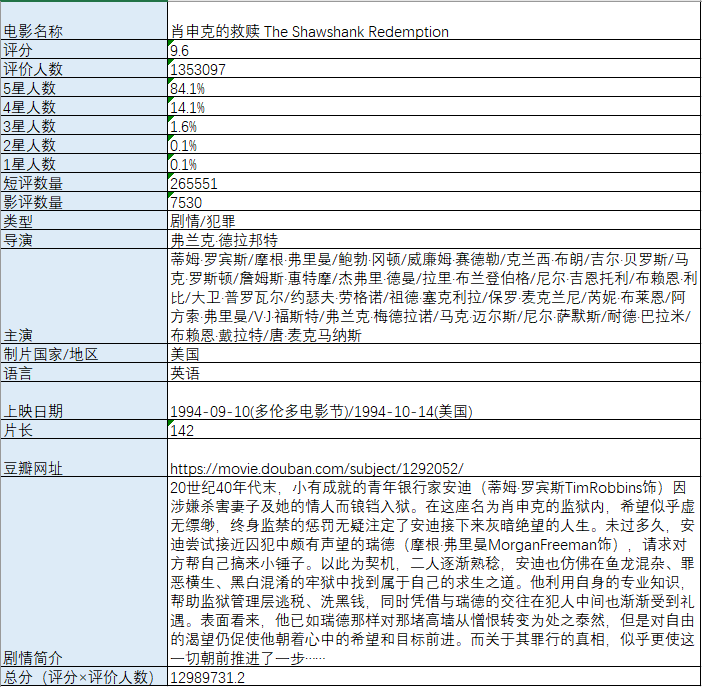
Task: Click the cast list cell starting with 蒂姆·罗宾斯
Action: click(x=434, y=296)
